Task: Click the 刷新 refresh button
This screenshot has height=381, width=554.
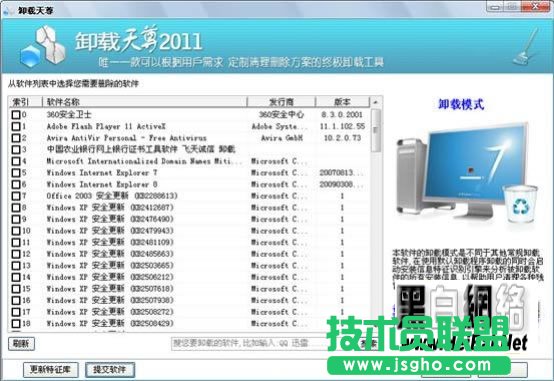Action: pyautogui.click(x=21, y=344)
